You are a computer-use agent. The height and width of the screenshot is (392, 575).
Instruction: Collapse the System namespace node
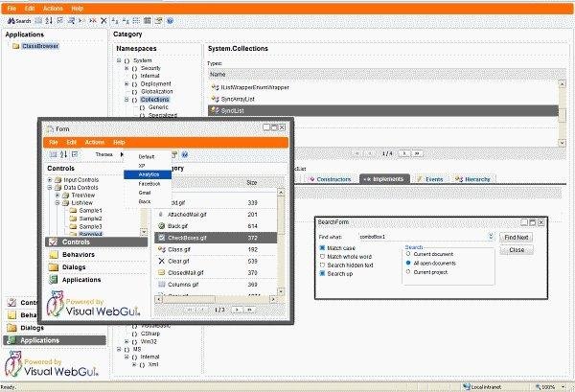119,60
